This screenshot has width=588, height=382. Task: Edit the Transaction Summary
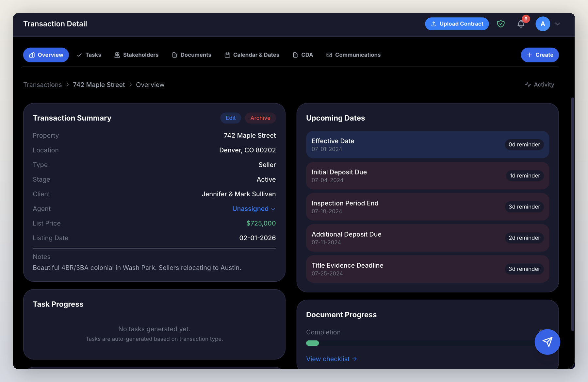[x=231, y=118]
